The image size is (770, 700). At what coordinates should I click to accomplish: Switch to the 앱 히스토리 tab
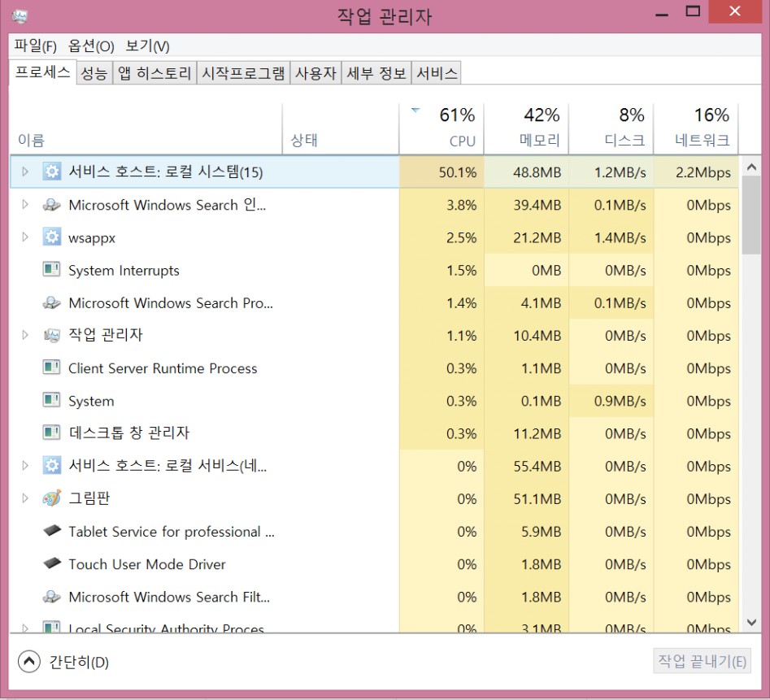[154, 73]
